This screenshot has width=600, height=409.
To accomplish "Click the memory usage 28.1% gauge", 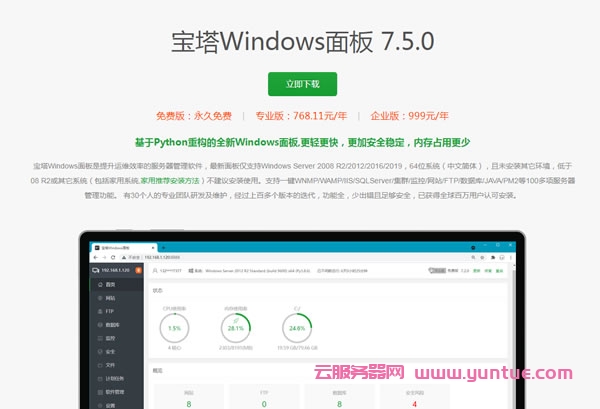I will pos(236,327).
